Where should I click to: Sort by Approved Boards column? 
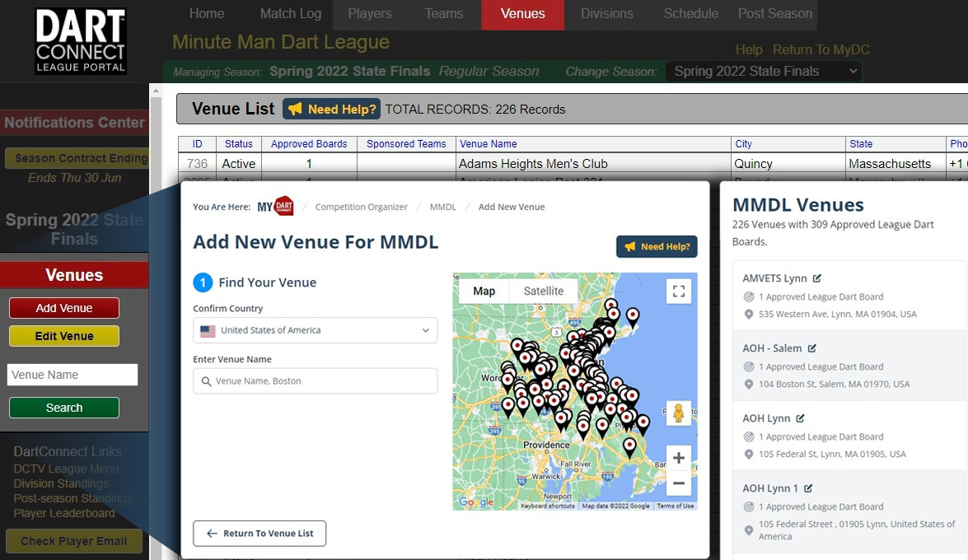coord(309,144)
